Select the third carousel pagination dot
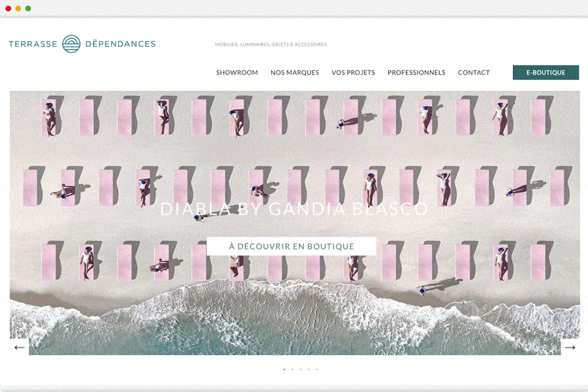 301,370
